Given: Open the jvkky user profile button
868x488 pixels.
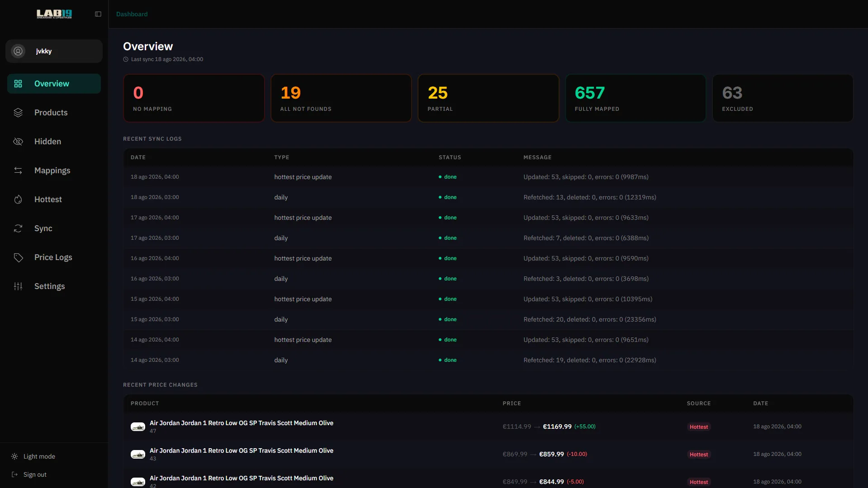Looking at the screenshot, I should 54,51.
